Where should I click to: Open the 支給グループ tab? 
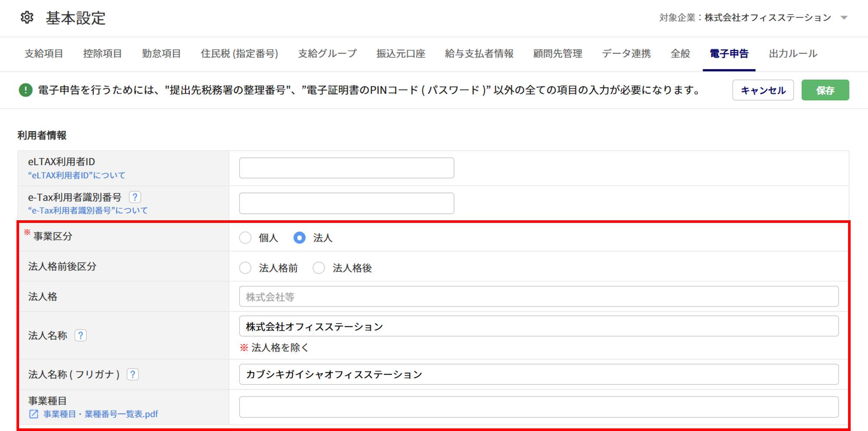(327, 53)
